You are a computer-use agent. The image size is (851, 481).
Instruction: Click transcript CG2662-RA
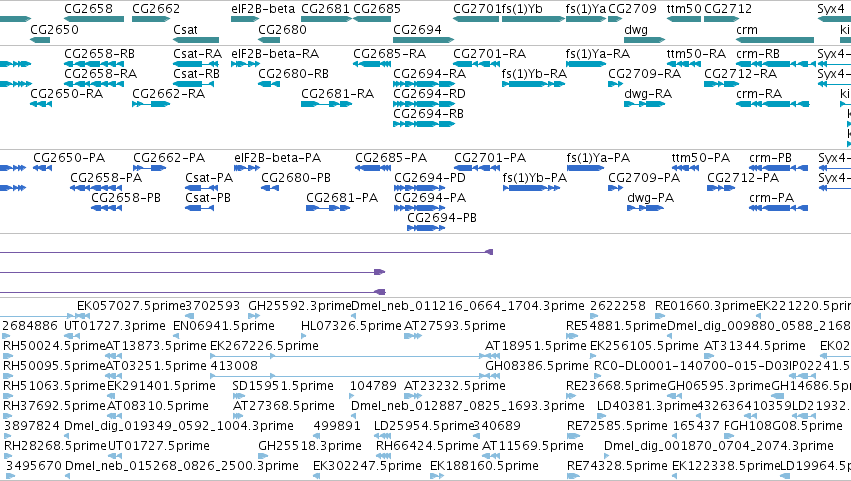151,104
